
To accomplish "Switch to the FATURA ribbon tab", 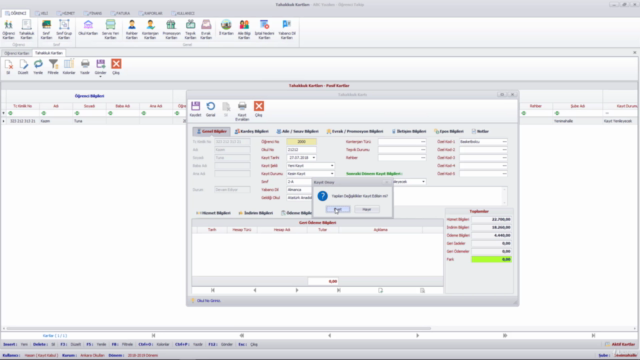I will point(120,13).
